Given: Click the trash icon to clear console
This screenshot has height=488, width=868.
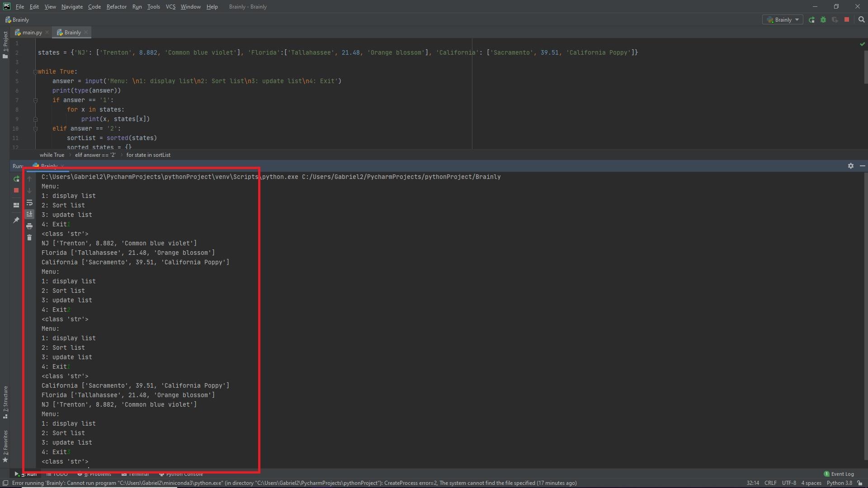Looking at the screenshot, I should (29, 238).
